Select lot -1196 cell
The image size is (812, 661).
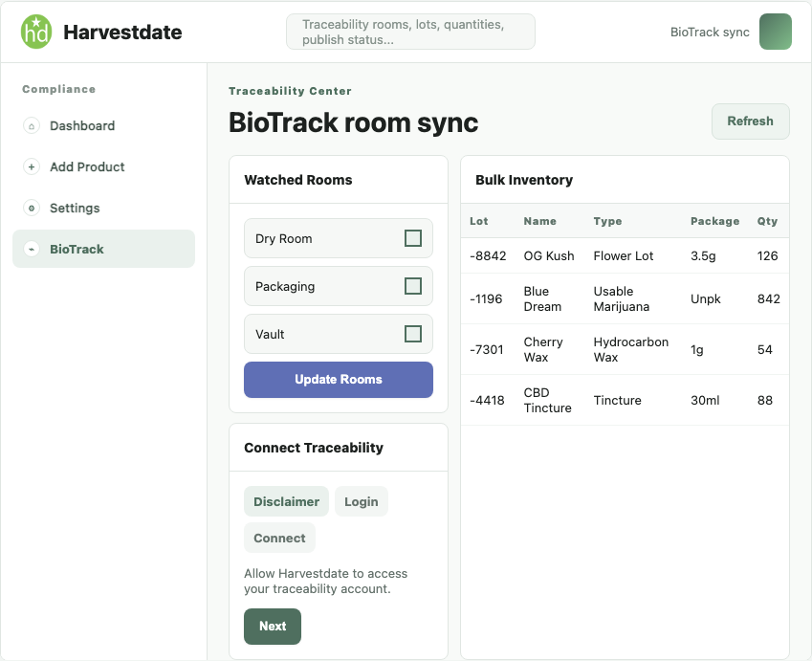[486, 298]
